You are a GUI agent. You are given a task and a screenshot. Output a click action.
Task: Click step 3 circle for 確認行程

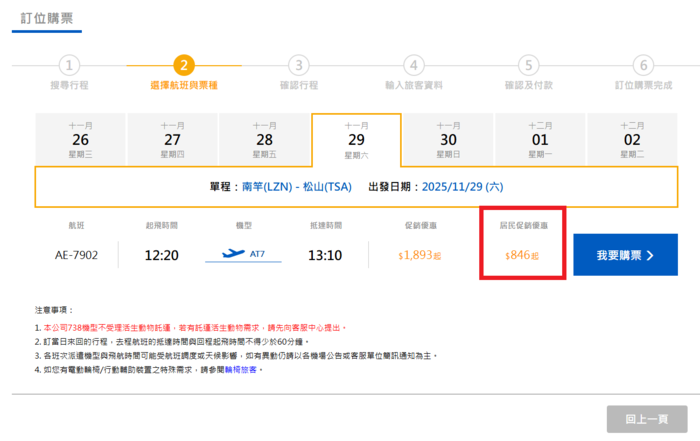[x=298, y=66]
